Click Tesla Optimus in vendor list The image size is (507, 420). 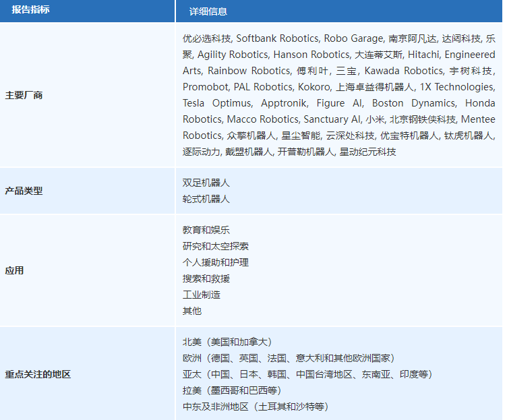point(216,103)
